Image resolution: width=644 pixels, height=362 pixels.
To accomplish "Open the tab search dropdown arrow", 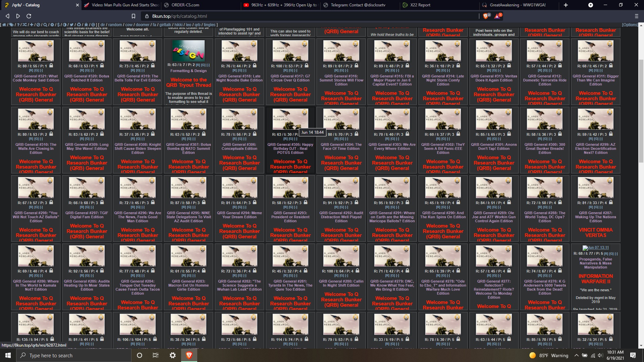I will [591, 5].
